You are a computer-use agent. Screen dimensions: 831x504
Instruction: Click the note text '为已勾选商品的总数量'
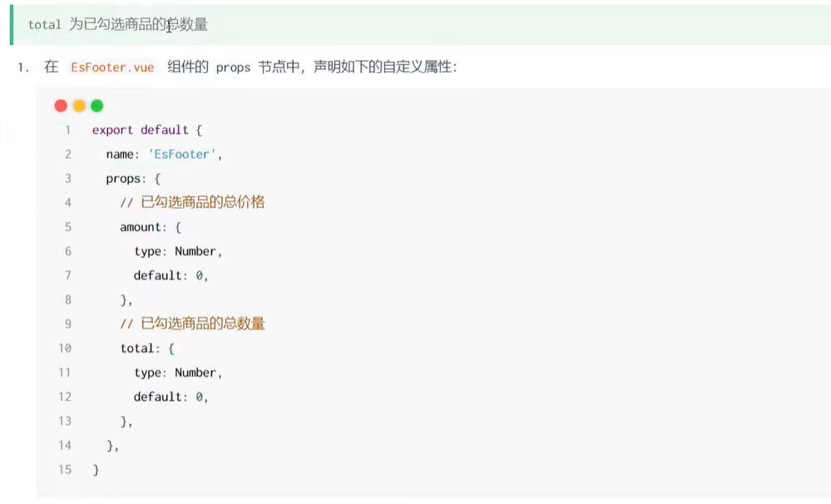[x=138, y=24]
